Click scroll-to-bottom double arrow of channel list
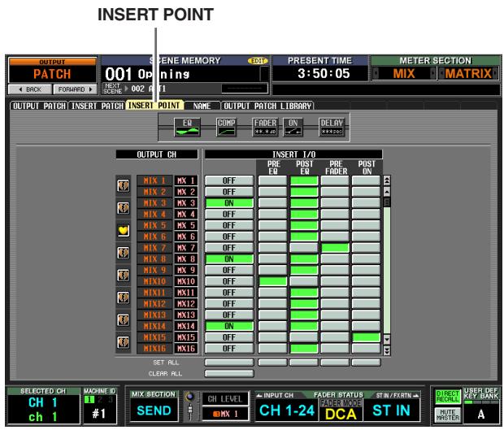The image size is (504, 430). (x=387, y=350)
